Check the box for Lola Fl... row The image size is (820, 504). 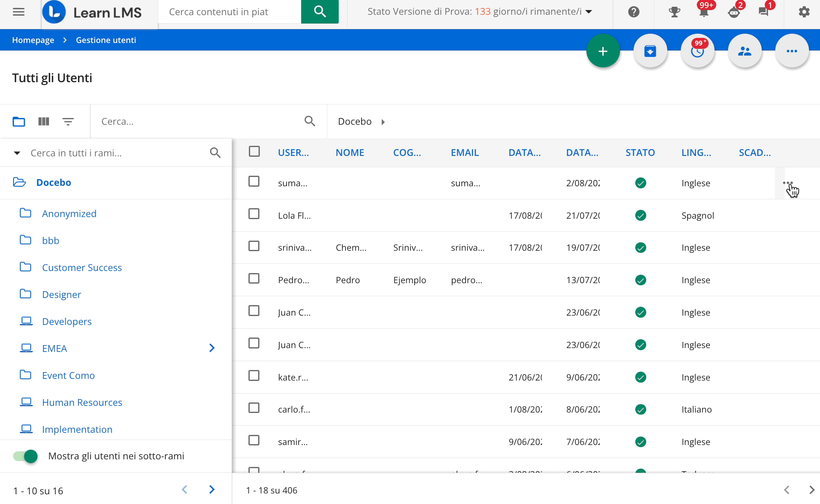tap(254, 214)
